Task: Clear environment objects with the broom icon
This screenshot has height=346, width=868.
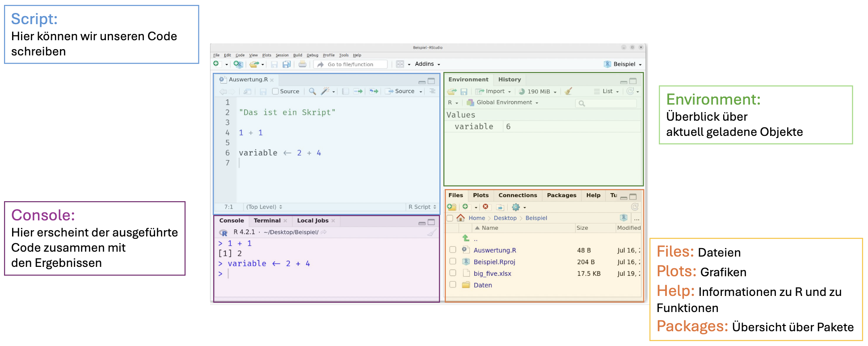Action: 568,91
